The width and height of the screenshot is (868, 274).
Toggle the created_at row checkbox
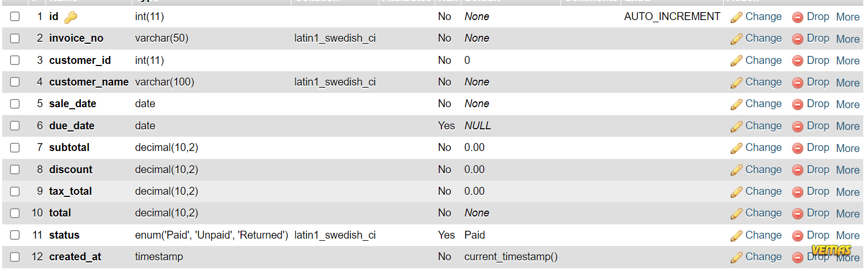tap(15, 257)
